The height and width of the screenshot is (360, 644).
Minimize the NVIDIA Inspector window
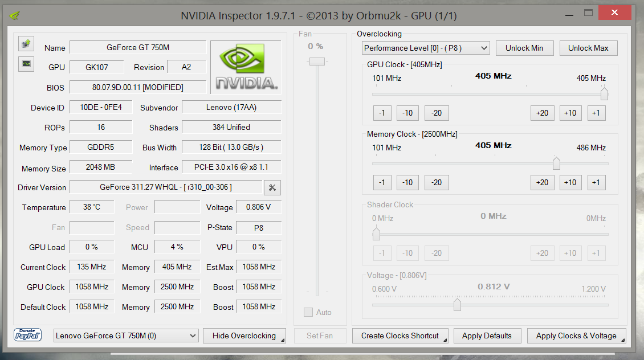click(x=569, y=15)
